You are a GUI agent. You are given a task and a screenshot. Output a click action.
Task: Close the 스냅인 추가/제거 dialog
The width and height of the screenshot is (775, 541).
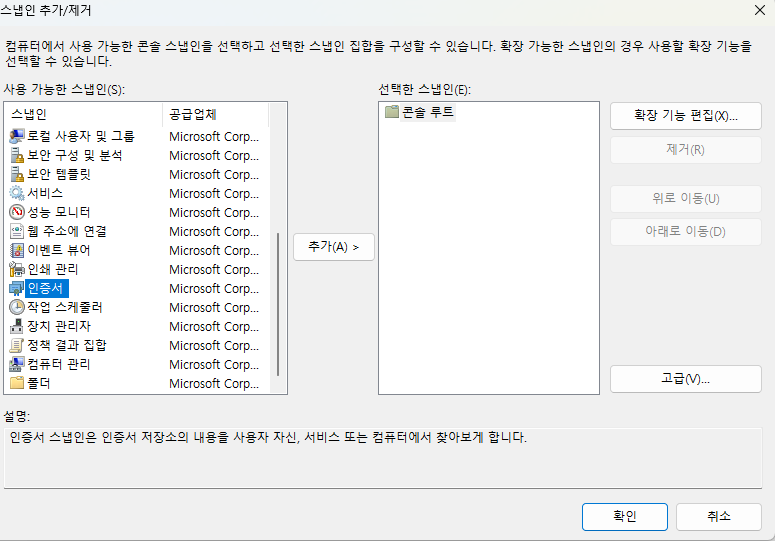(x=760, y=10)
